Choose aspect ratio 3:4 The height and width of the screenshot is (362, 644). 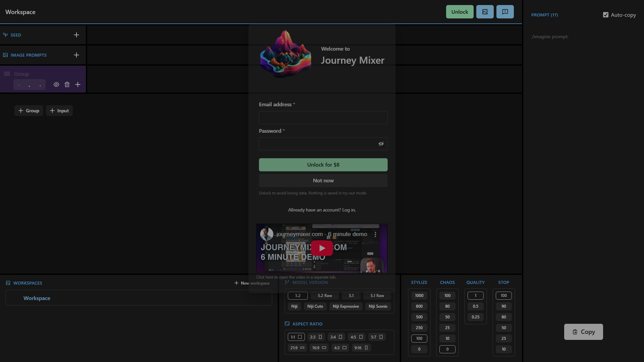[x=336, y=337]
